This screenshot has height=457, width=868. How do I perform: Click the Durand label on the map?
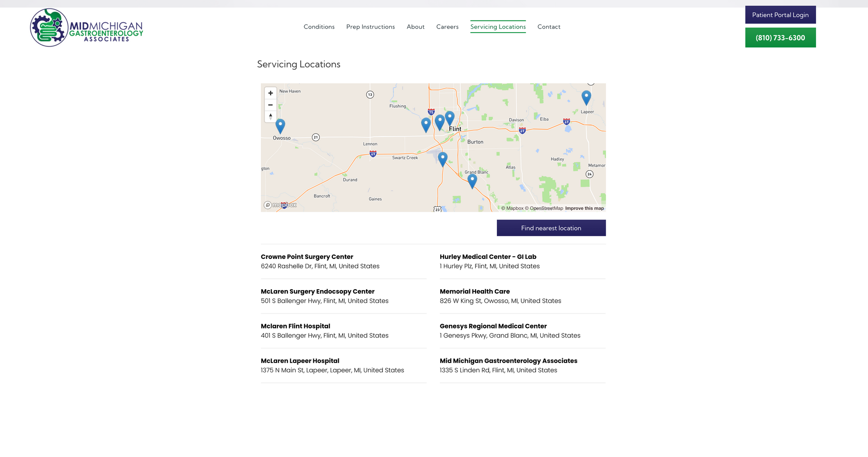[x=350, y=180]
